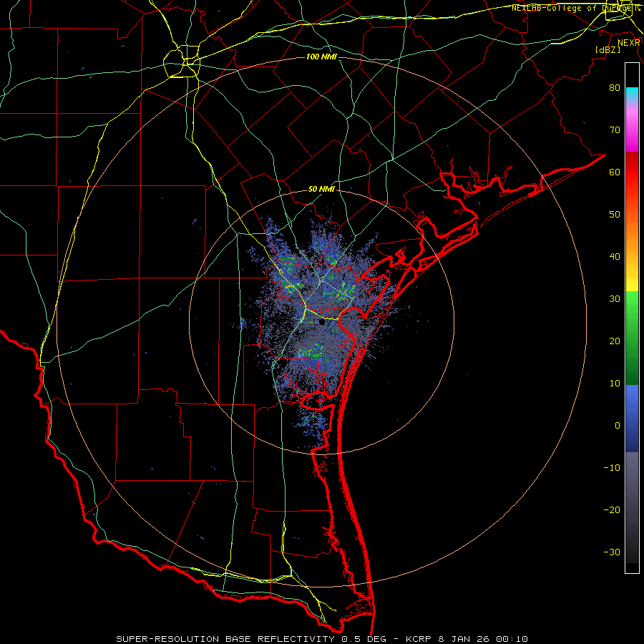Click the 00:10 timestamp
Screen dimensions: 644x644
coord(512,639)
